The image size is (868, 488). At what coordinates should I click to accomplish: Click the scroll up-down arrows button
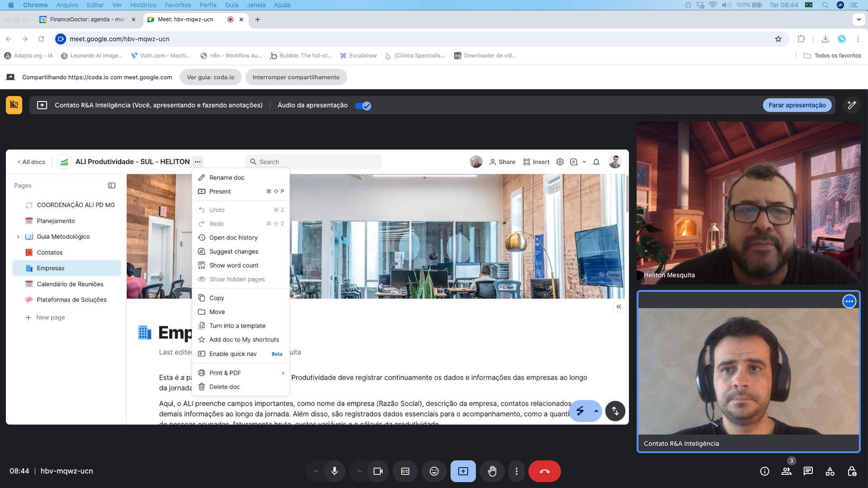(615, 411)
